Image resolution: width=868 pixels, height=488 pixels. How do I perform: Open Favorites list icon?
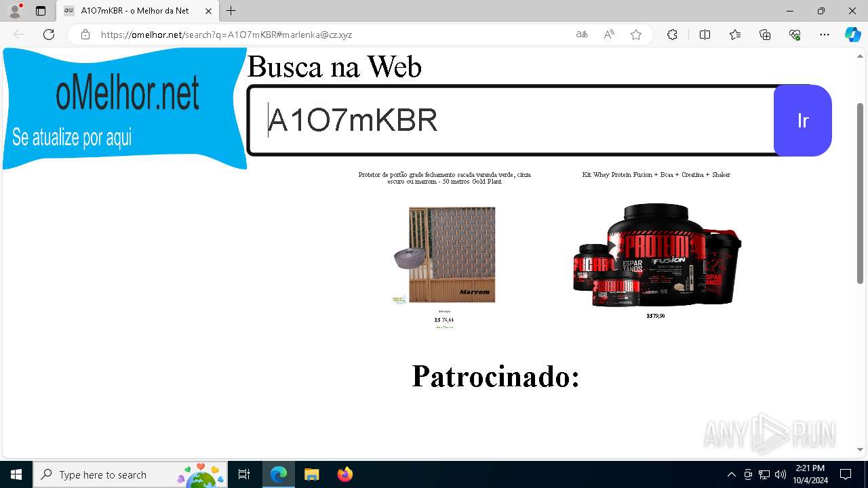click(x=735, y=35)
